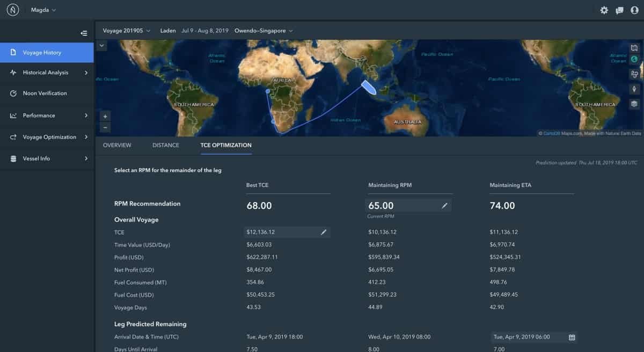This screenshot has height=352, width=644.
Task: Expand the Performance submenu arrow
Action: 86,116
